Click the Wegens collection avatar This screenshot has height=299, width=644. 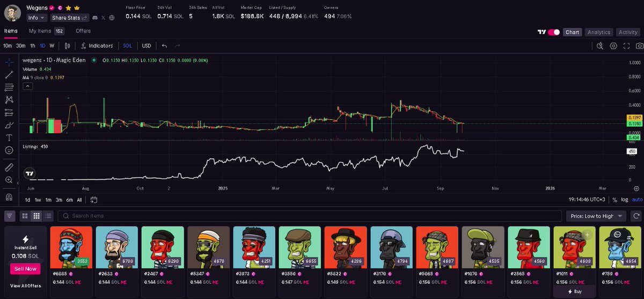pyautogui.click(x=12, y=12)
